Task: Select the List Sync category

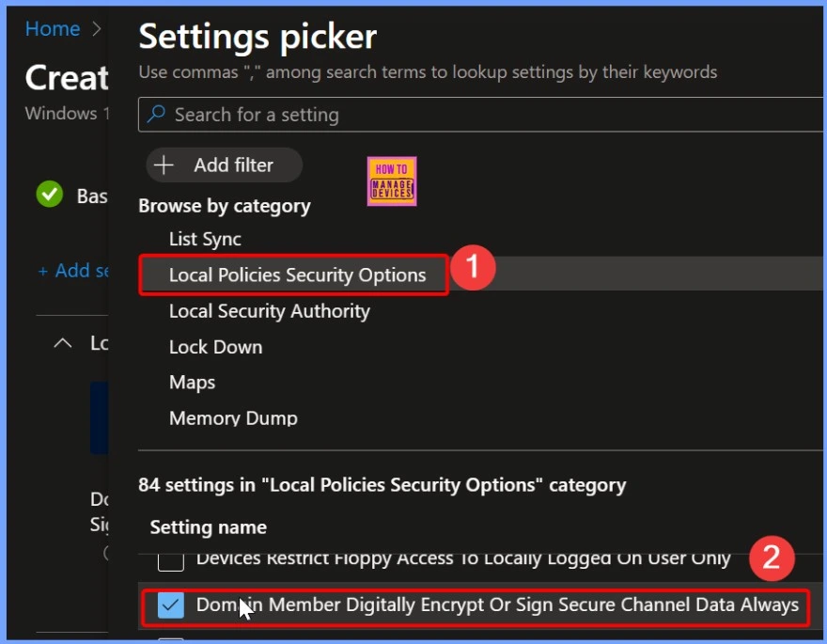Action: tap(205, 239)
